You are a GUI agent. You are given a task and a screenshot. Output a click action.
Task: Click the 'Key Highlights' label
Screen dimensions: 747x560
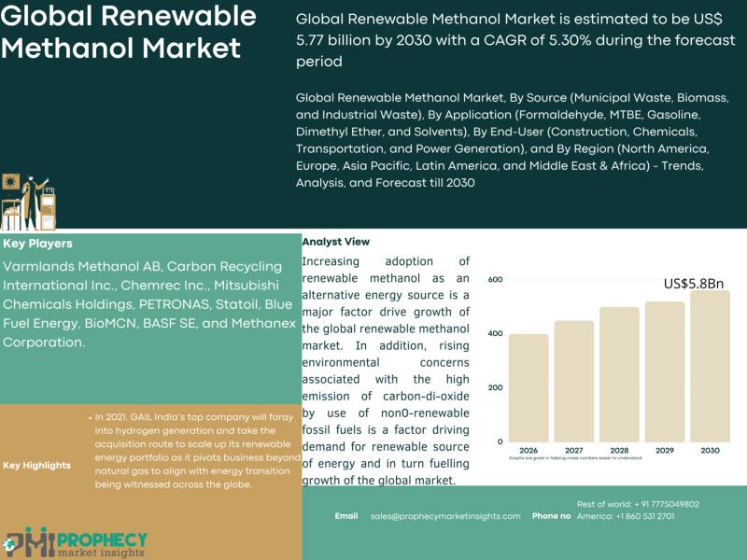(36, 465)
